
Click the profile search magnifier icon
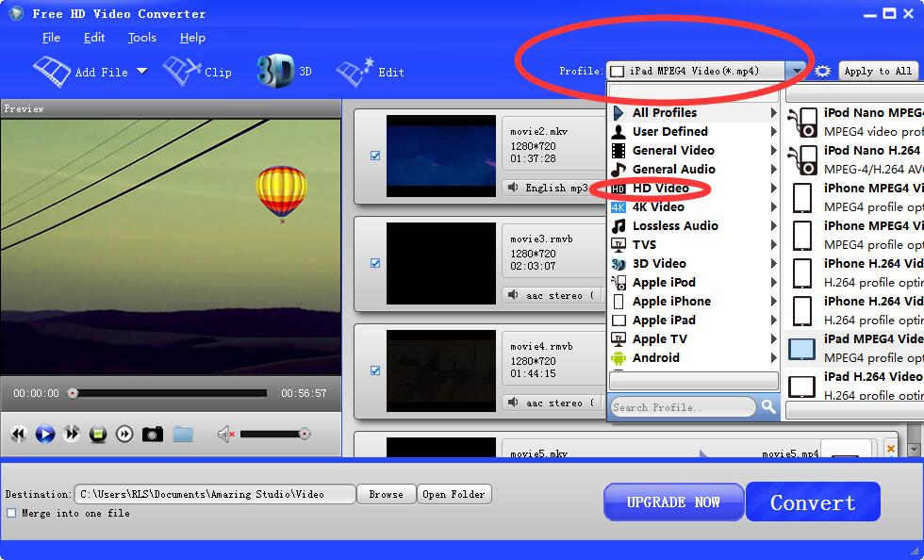click(x=767, y=406)
